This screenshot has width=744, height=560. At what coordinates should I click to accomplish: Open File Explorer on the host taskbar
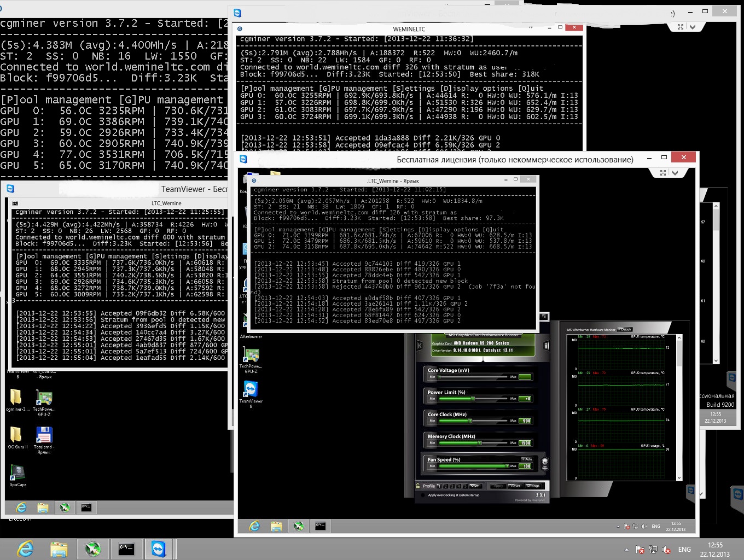coord(59,549)
